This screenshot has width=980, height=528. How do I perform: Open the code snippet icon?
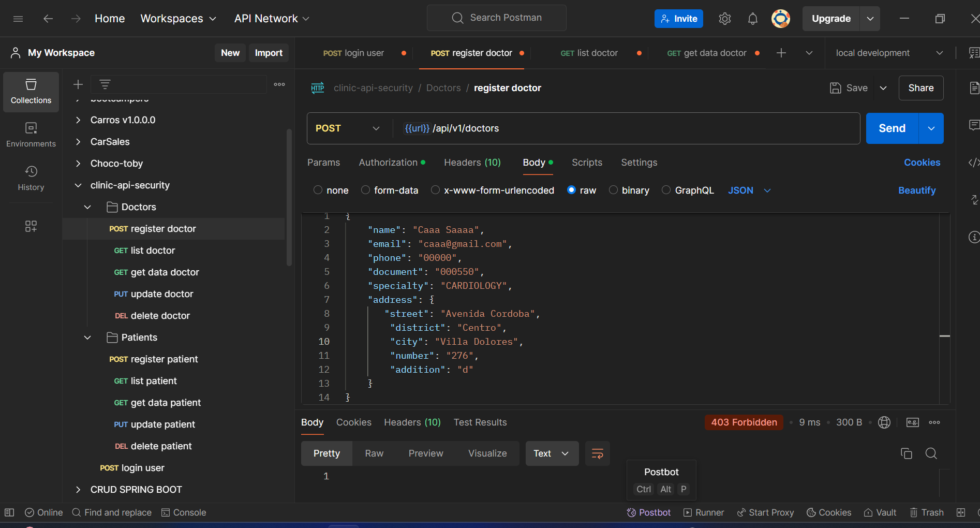pos(974,163)
